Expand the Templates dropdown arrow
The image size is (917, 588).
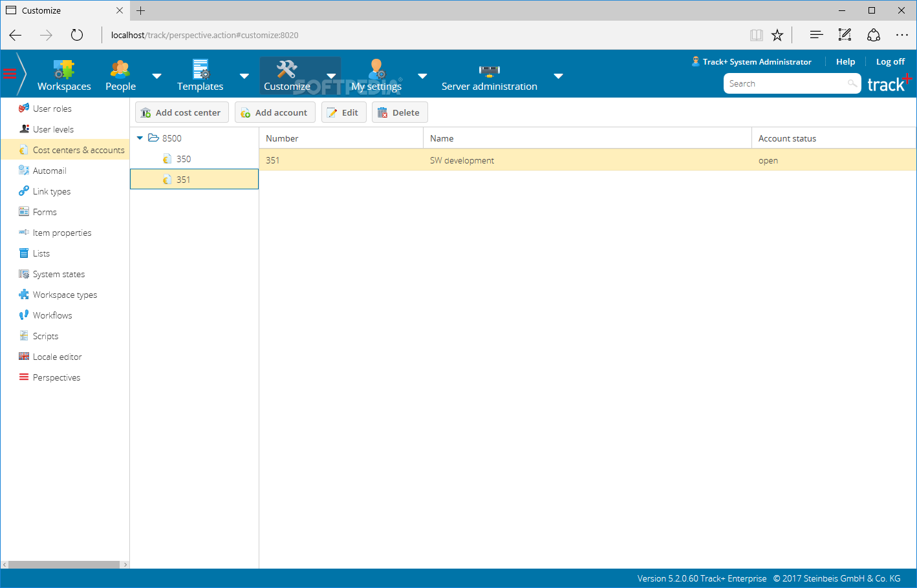tap(244, 76)
